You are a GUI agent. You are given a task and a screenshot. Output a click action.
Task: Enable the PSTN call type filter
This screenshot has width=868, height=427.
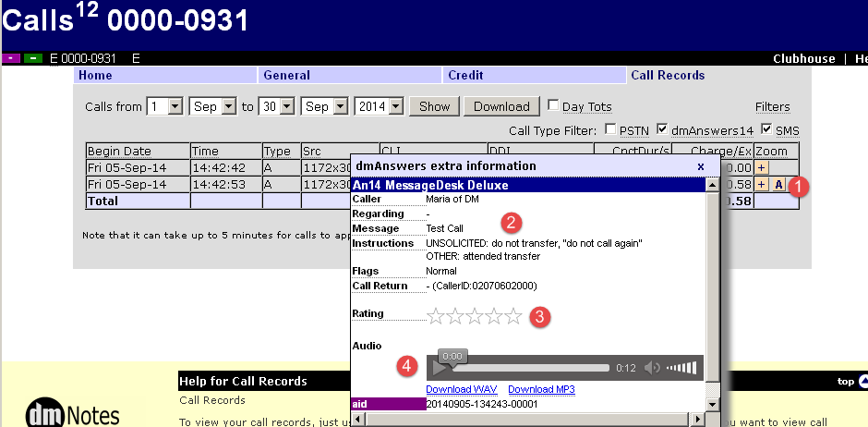pyautogui.click(x=610, y=129)
